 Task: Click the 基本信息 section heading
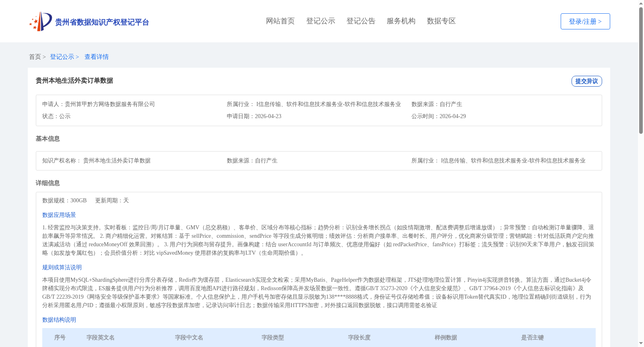tap(47, 139)
